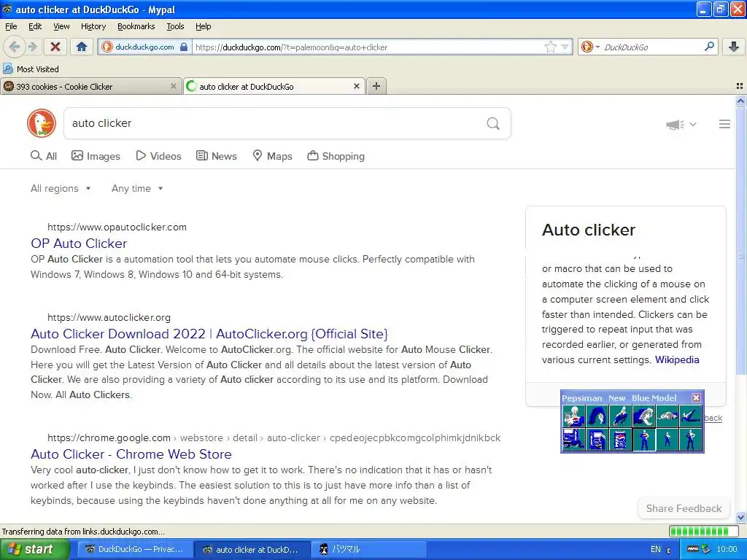Select the Pepsiman lying with leg raised thumbnail

(x=690, y=416)
